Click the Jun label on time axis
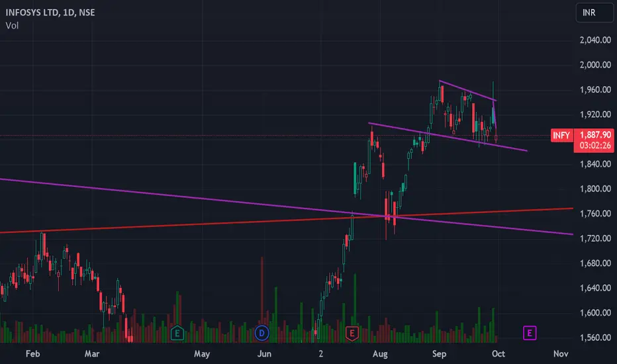The image size is (617, 364). click(264, 354)
